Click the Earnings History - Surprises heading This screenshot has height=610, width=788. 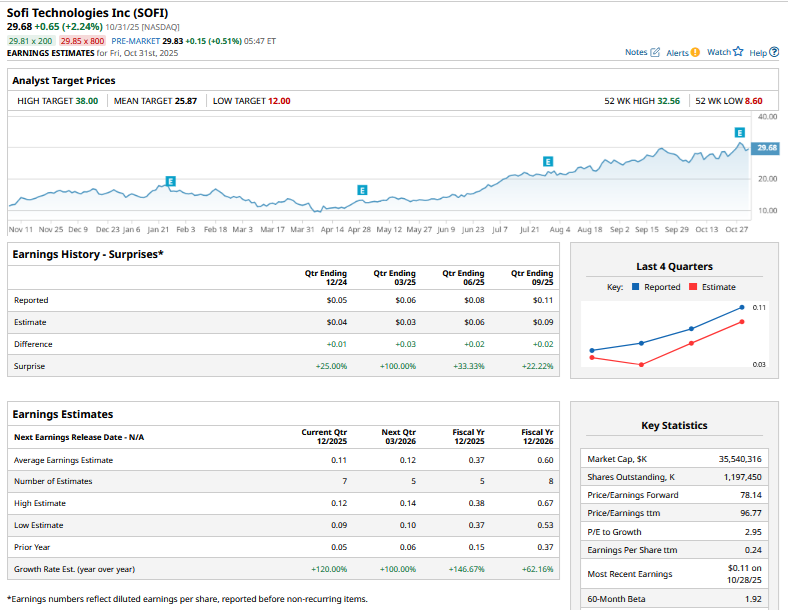pos(88,254)
